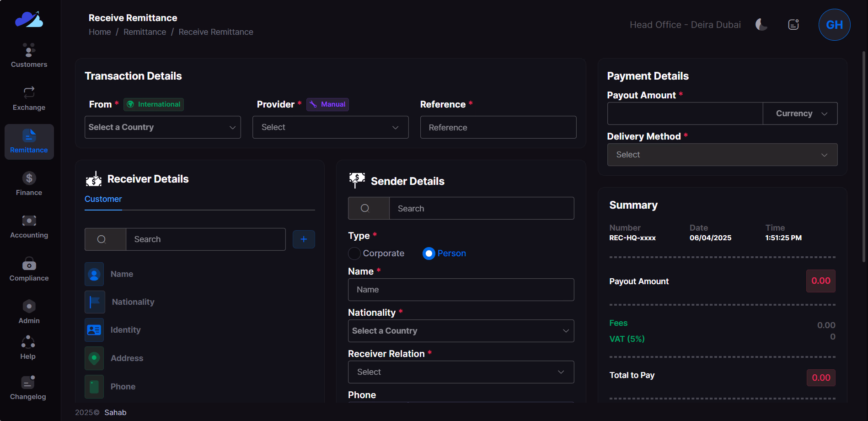The height and width of the screenshot is (421, 868).
Task: Open the Provider select dropdown
Action: click(x=330, y=127)
